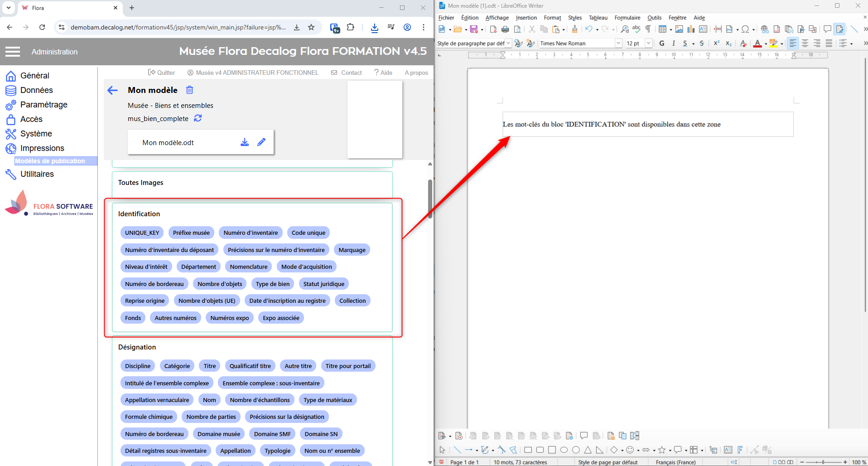Open the paragraph style dropdown

tap(508, 44)
